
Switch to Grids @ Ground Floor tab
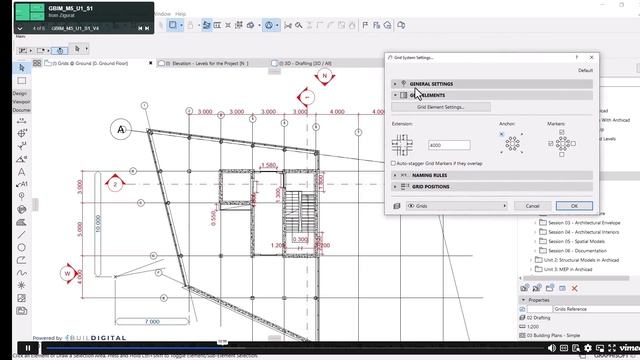[x=91, y=63]
